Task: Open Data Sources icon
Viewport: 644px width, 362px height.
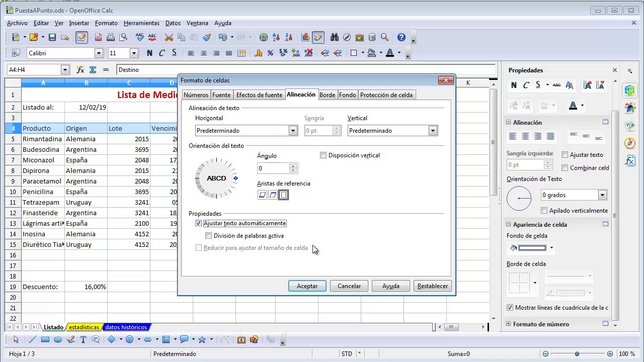Action: [x=372, y=37]
